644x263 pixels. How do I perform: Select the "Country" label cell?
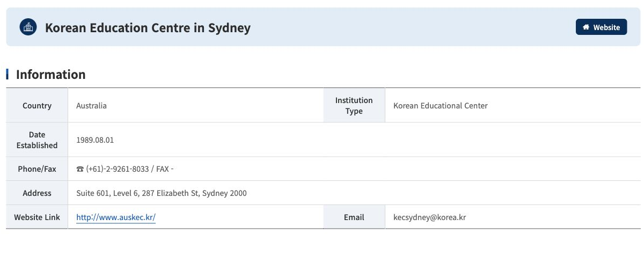(37, 106)
